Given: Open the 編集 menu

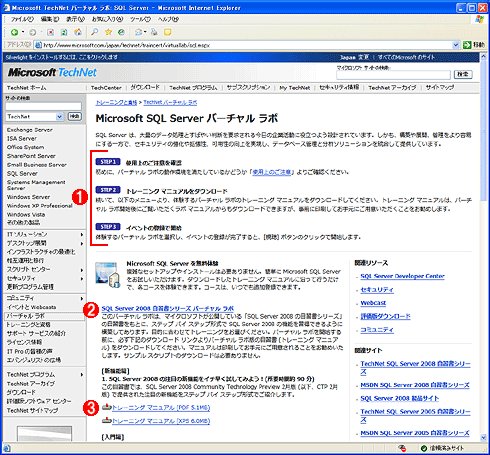Looking at the screenshot, I should click(50, 19).
